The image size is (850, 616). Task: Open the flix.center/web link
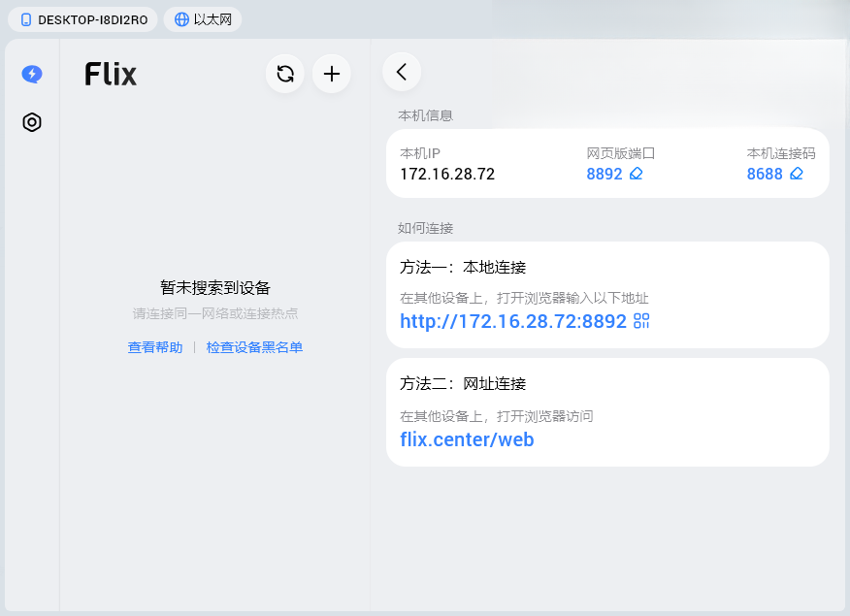pos(467,439)
